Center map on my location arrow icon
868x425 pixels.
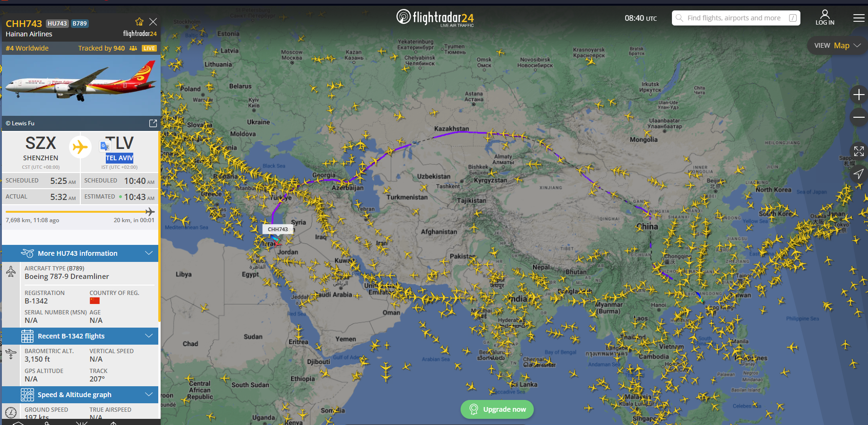(x=859, y=174)
